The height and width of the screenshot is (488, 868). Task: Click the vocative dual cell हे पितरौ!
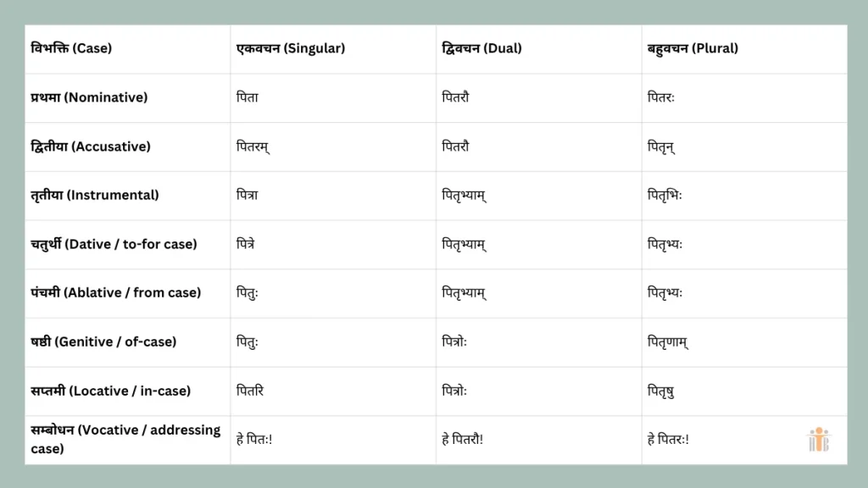coord(463,440)
